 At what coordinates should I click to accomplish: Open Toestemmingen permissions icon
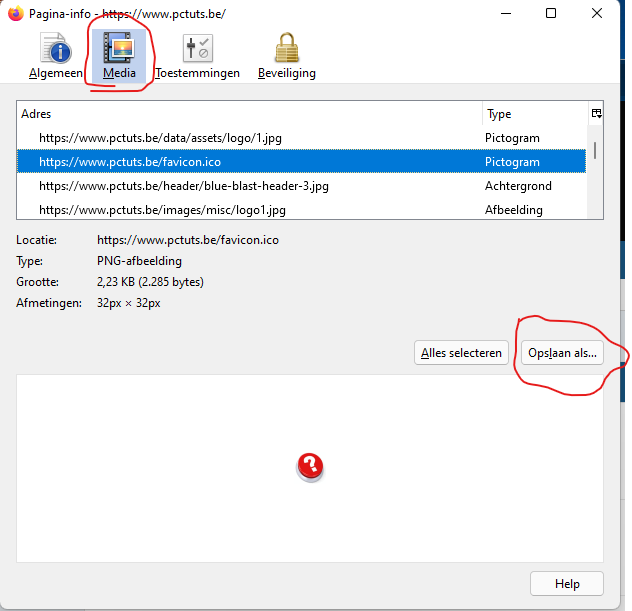[197, 50]
